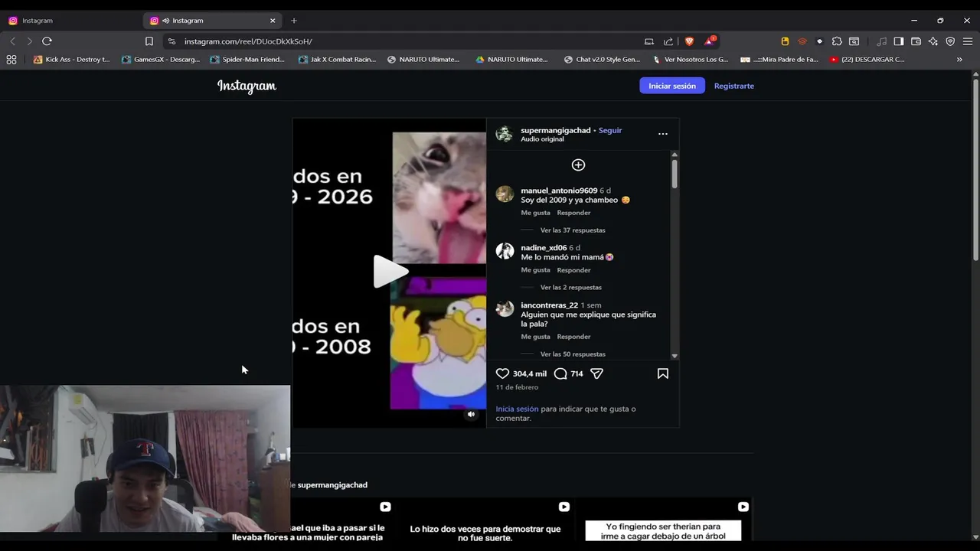Reload the page
This screenshot has height=551, width=980.
click(x=47, y=41)
